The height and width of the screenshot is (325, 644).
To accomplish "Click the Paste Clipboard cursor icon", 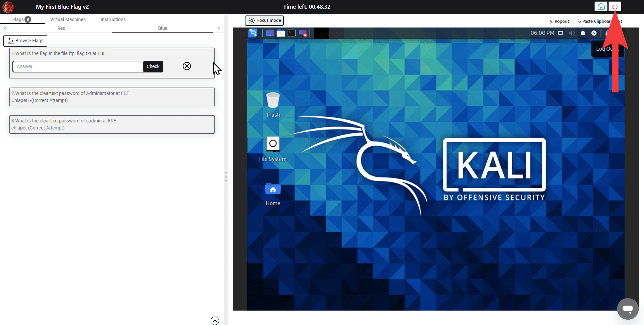I will click(x=579, y=21).
